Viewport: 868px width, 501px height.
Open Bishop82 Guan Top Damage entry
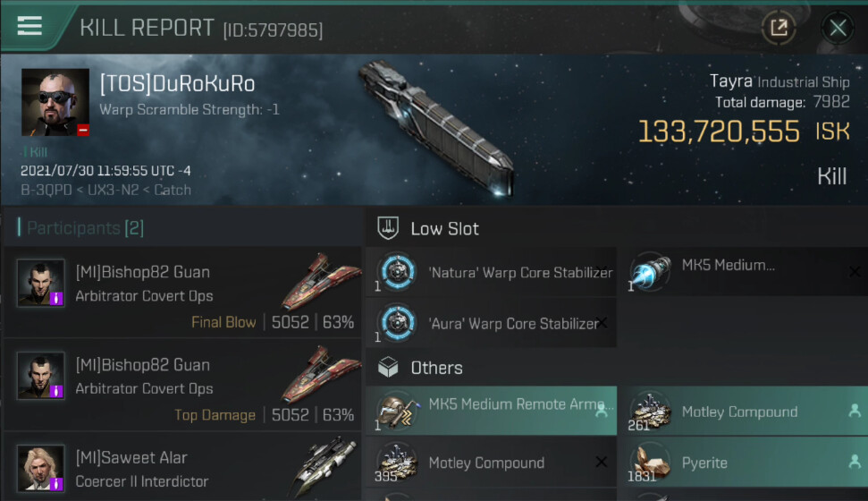[182, 386]
